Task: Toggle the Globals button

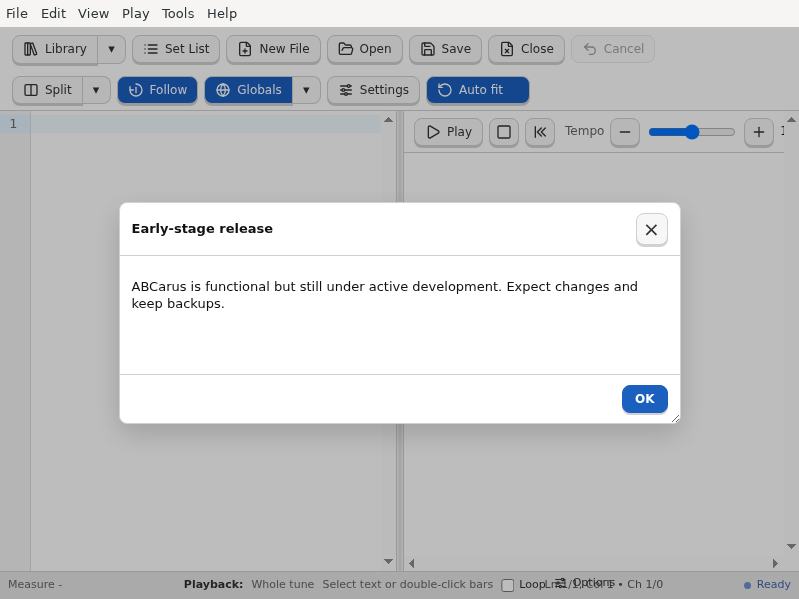Action: [249, 90]
